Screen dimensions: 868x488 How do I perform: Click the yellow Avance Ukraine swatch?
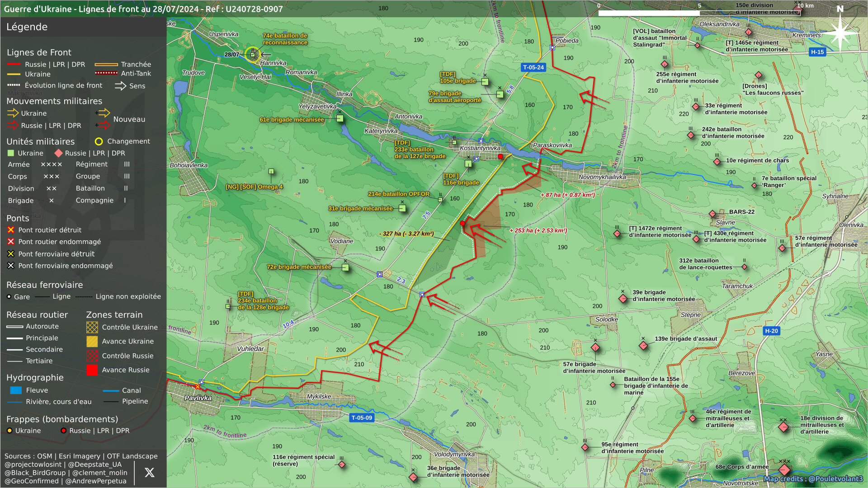pyautogui.click(x=92, y=342)
